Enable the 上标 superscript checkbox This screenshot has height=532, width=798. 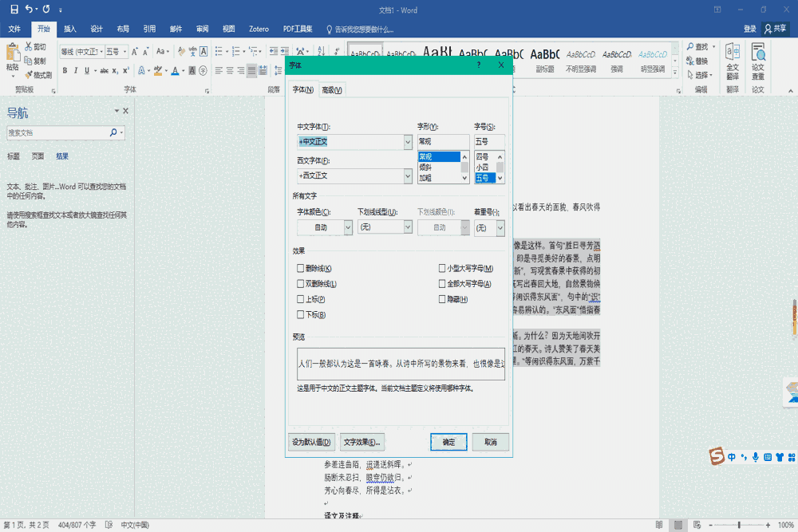pos(301,299)
